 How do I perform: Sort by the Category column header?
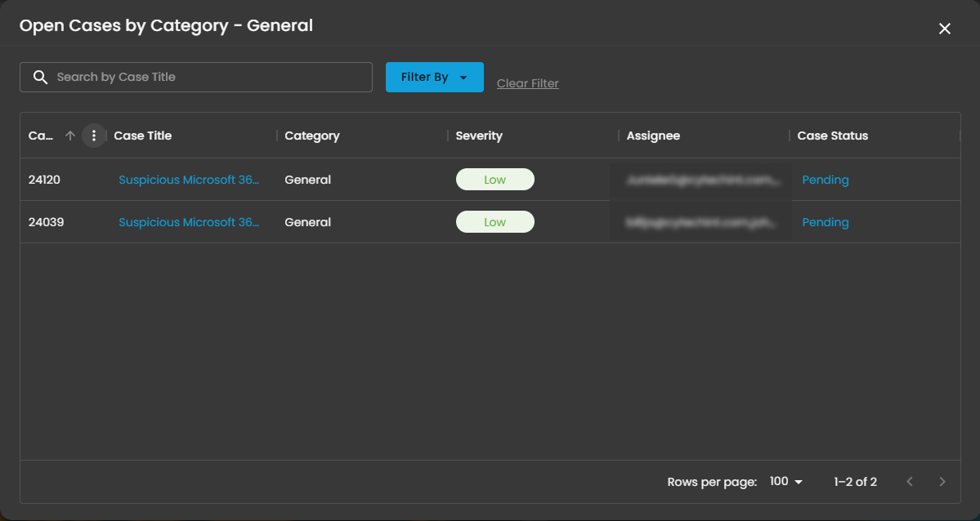pyautogui.click(x=311, y=136)
